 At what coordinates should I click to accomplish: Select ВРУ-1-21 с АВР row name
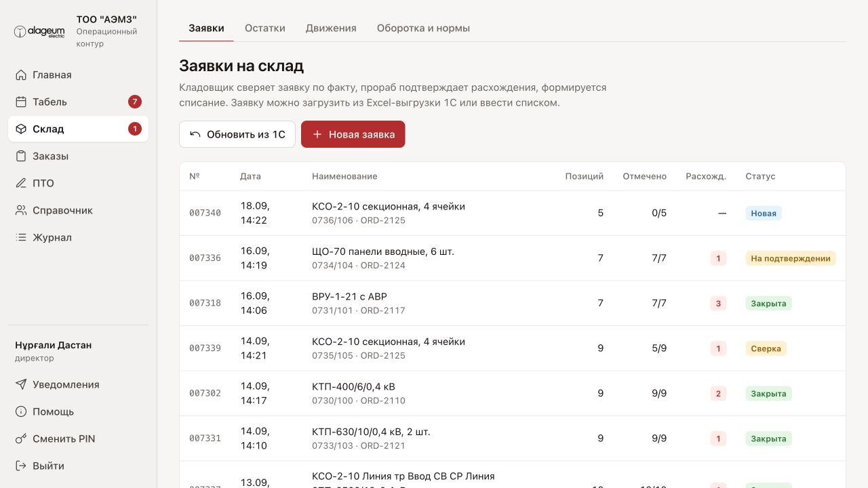click(349, 296)
